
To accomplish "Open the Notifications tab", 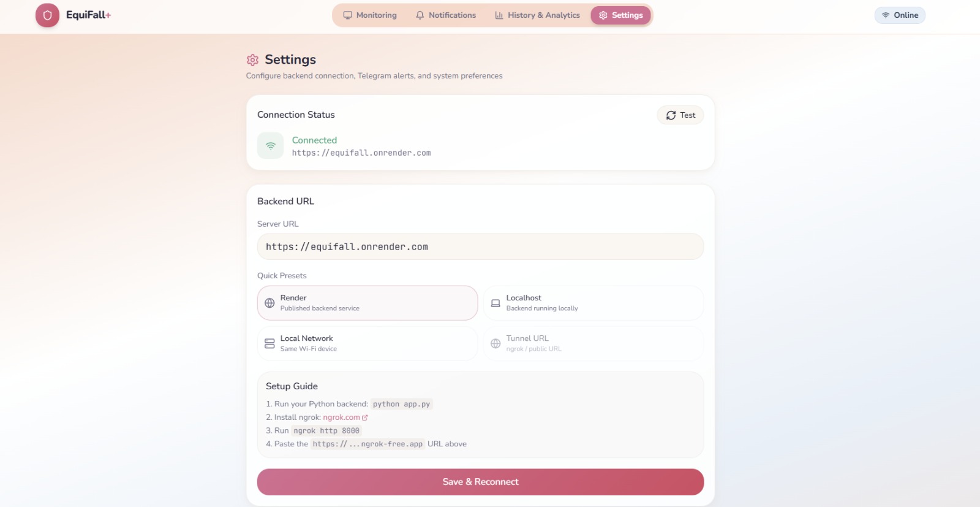I will [445, 15].
